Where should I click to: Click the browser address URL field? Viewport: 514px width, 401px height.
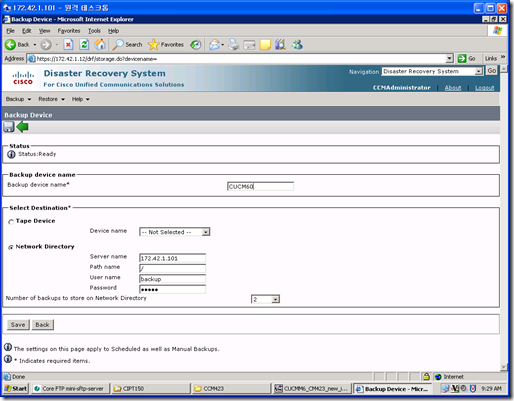tap(237, 59)
